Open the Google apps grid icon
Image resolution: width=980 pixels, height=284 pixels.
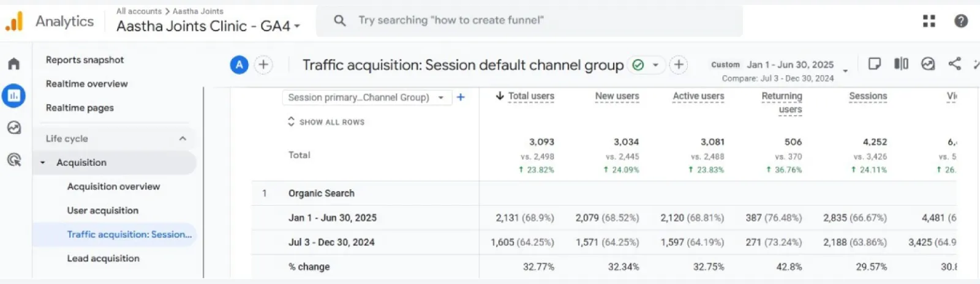point(929,21)
